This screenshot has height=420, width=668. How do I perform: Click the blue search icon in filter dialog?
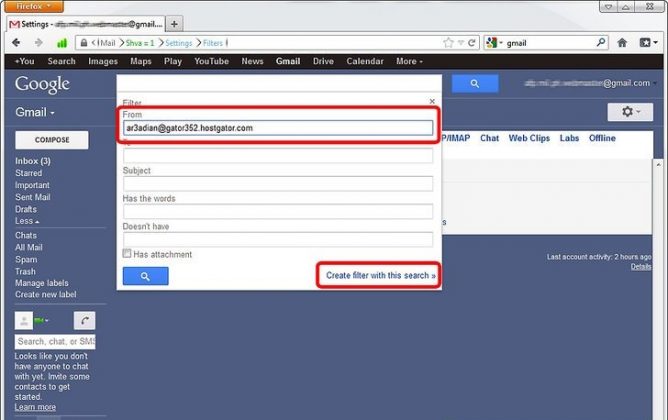coord(145,276)
